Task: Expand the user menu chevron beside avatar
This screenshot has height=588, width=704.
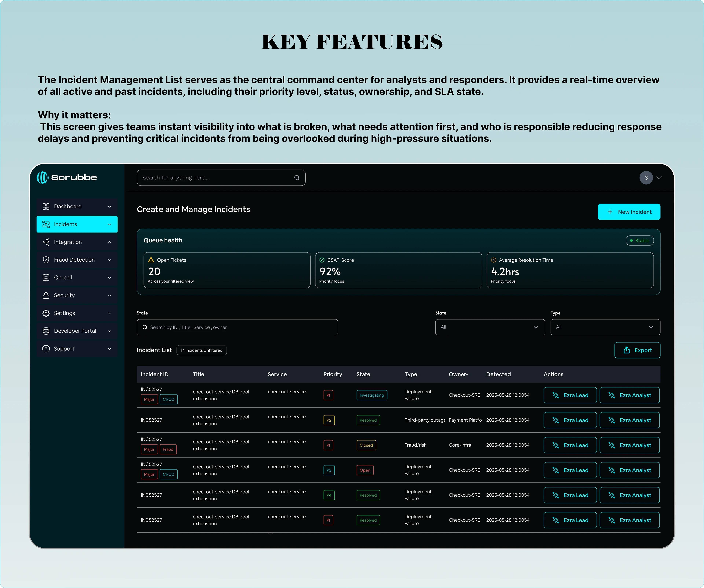Action: pos(659,178)
